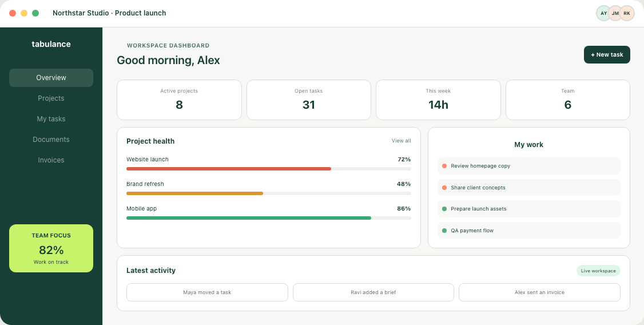Click the red close window button
Image resolution: width=644 pixels, height=325 pixels.
pyautogui.click(x=13, y=13)
